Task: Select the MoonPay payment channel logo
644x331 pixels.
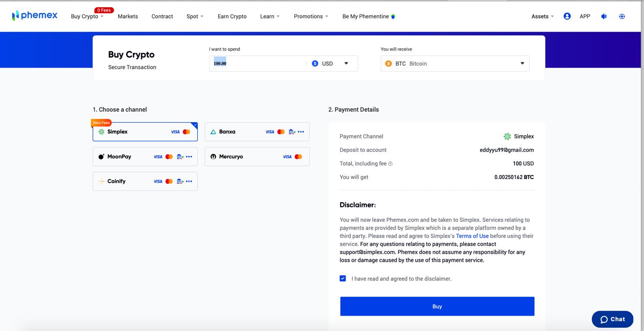Action: click(x=101, y=156)
